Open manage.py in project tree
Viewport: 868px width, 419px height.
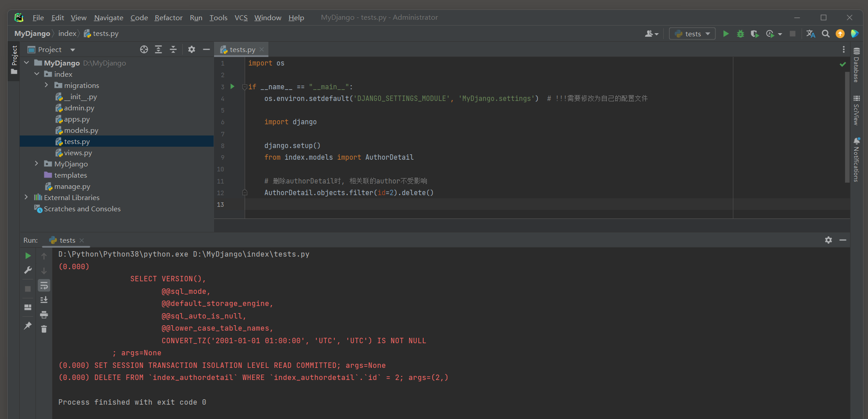click(72, 186)
